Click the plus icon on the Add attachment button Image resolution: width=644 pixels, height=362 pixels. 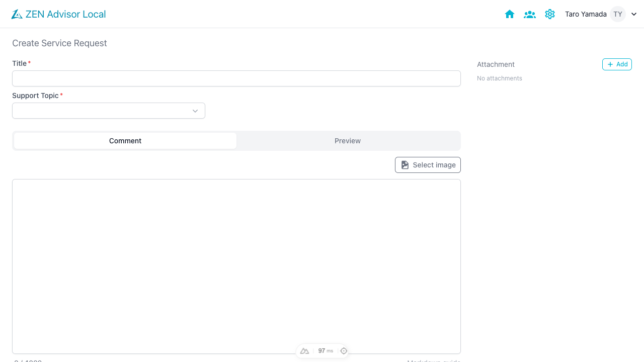609,64
